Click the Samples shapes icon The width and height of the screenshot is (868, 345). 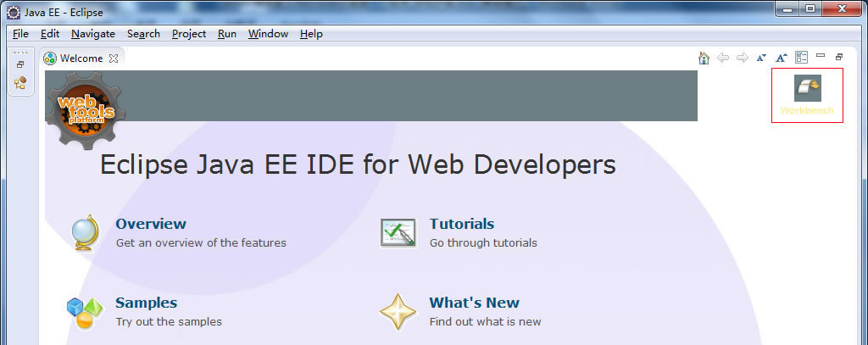point(85,313)
